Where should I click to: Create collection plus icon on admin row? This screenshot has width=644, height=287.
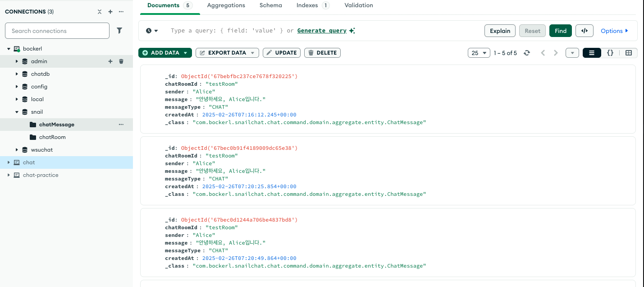(110, 61)
